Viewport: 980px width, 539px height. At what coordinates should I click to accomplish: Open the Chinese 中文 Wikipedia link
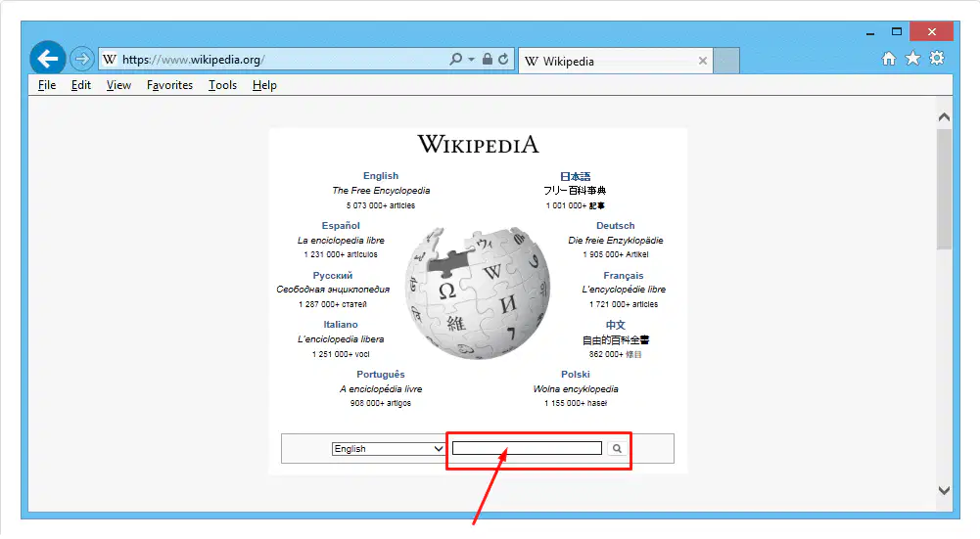click(x=615, y=325)
